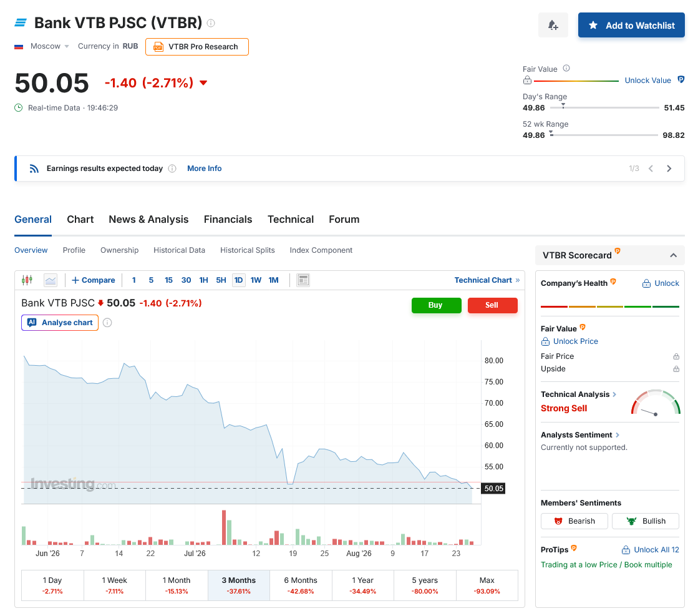Select the 1 Year period
693x616 pixels.
click(x=363, y=585)
